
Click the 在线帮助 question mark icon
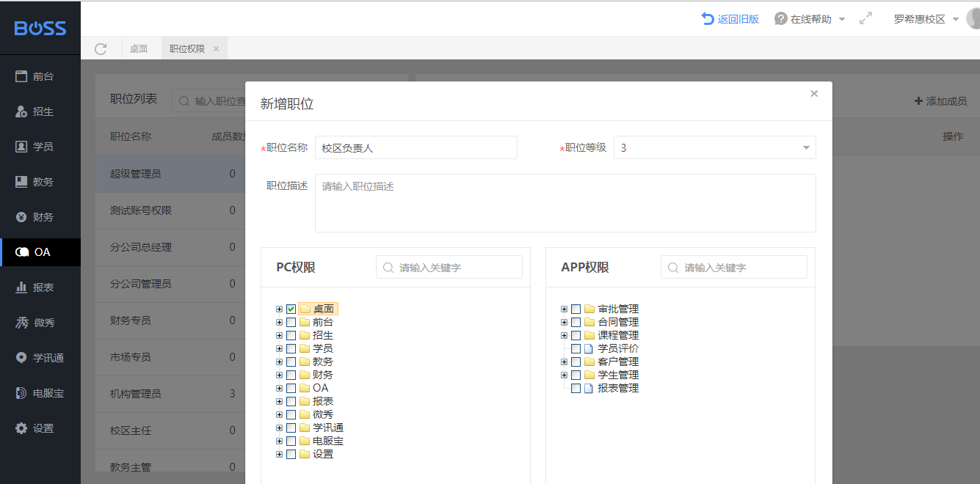[x=781, y=19]
